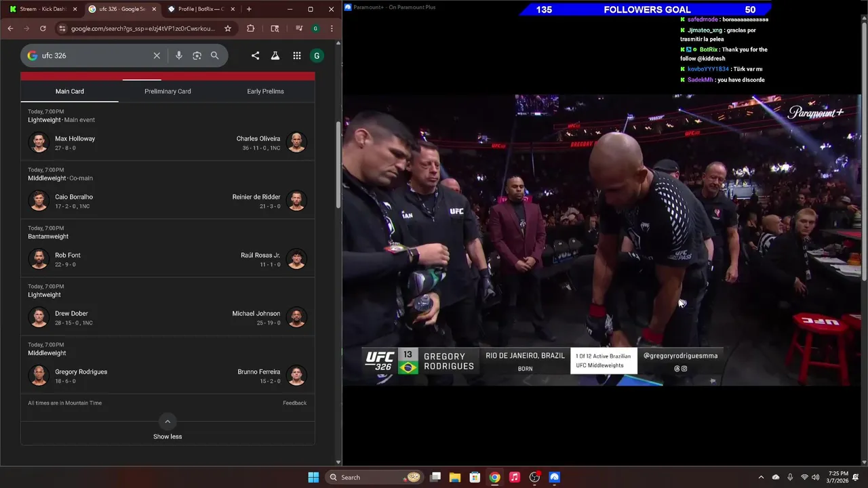Open Drew Dober fighter entry
Viewport: 868px width, 488px height.
click(x=61, y=317)
